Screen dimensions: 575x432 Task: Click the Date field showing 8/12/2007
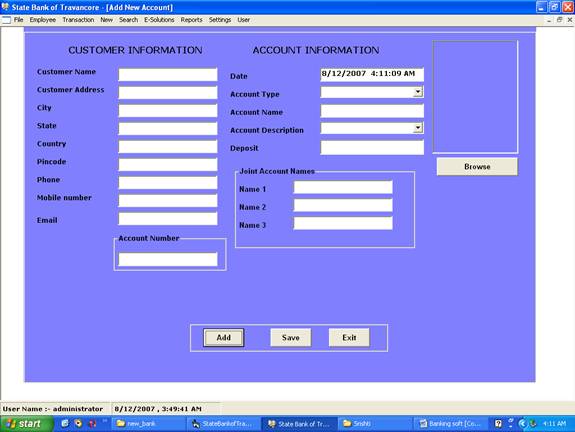coord(372,74)
